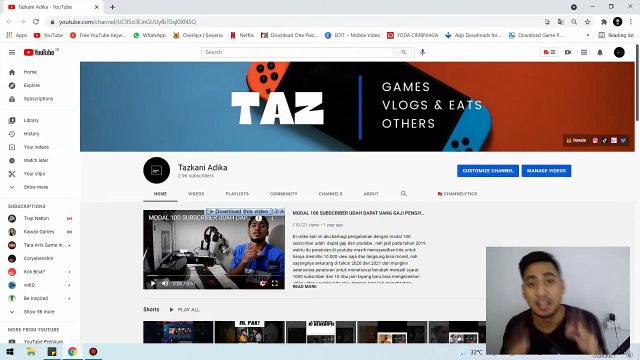The height and width of the screenshot is (360, 640).
Task: Open Reading list
Action: (616, 36)
